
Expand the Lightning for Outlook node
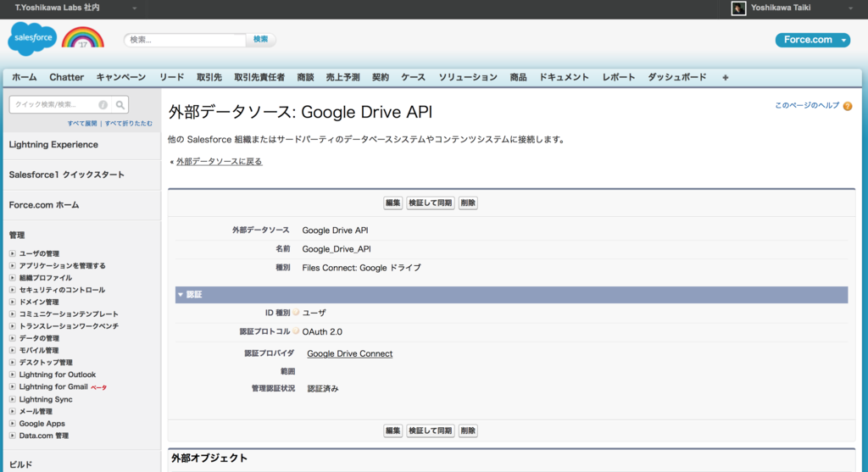click(x=12, y=375)
